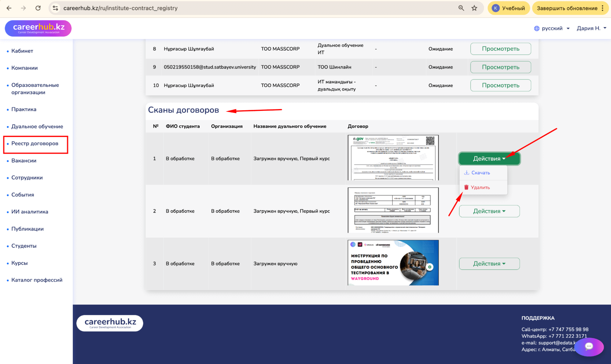Bookmark page with star icon
The width and height of the screenshot is (611, 364).
tap(474, 8)
